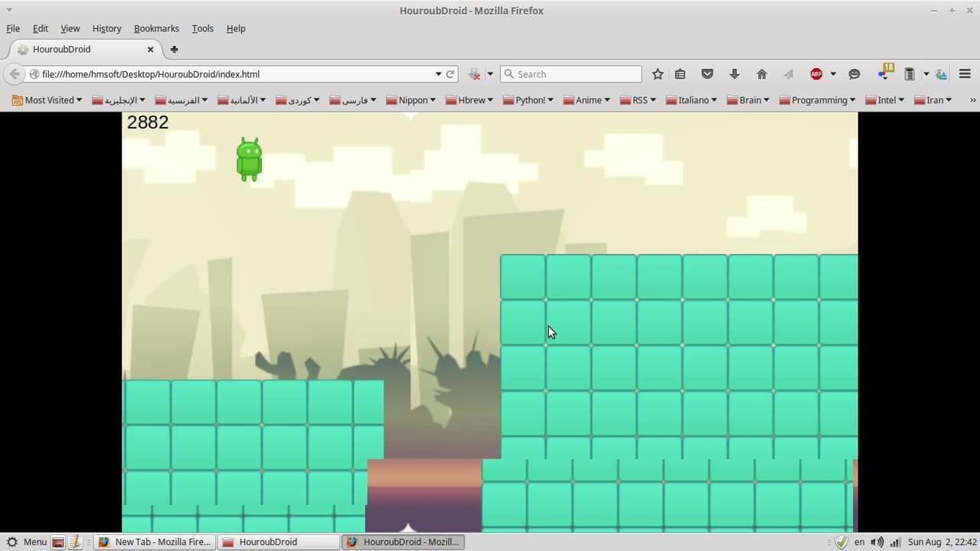Click the score counter 2882
The width and height of the screenshot is (980, 551).
click(x=148, y=122)
